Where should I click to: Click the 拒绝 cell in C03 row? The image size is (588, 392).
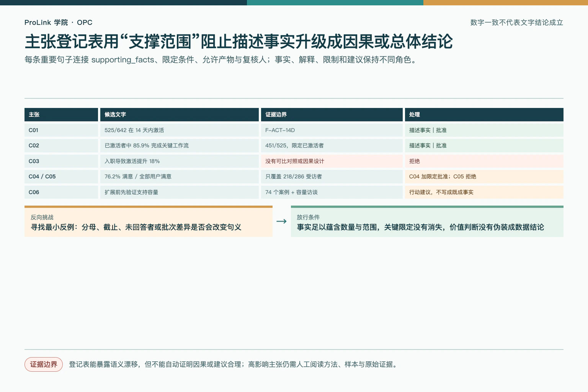pyautogui.click(x=484, y=161)
